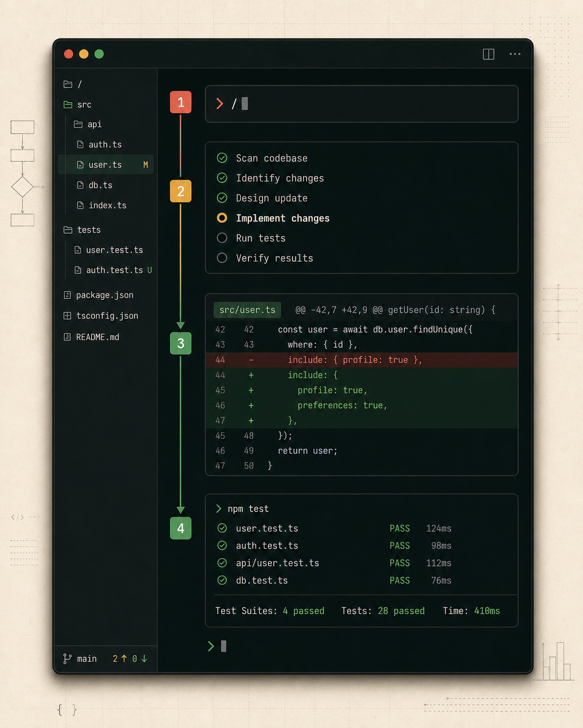The height and width of the screenshot is (728, 583).
Task: Open user.test.ts under tests folder
Action: coord(114,250)
